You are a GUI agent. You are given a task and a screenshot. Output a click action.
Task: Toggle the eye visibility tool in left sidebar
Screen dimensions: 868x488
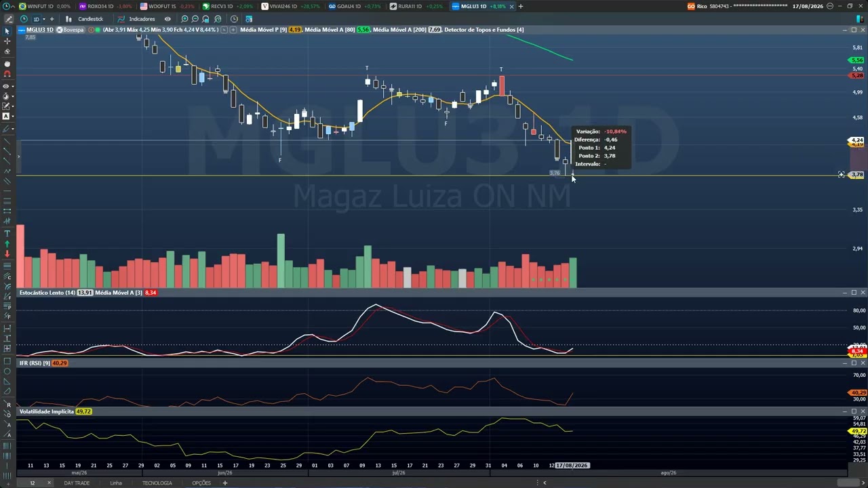click(6, 86)
